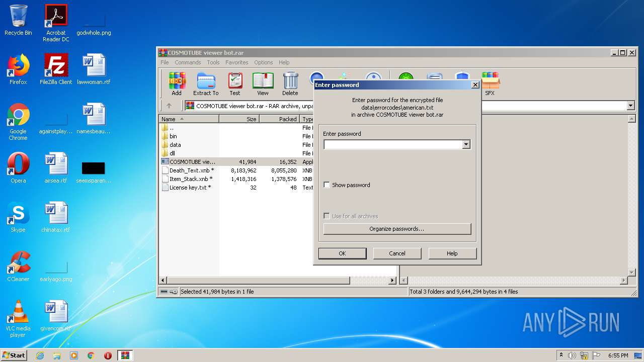Select the Acrobat Reader DC desktop icon

click(56, 23)
